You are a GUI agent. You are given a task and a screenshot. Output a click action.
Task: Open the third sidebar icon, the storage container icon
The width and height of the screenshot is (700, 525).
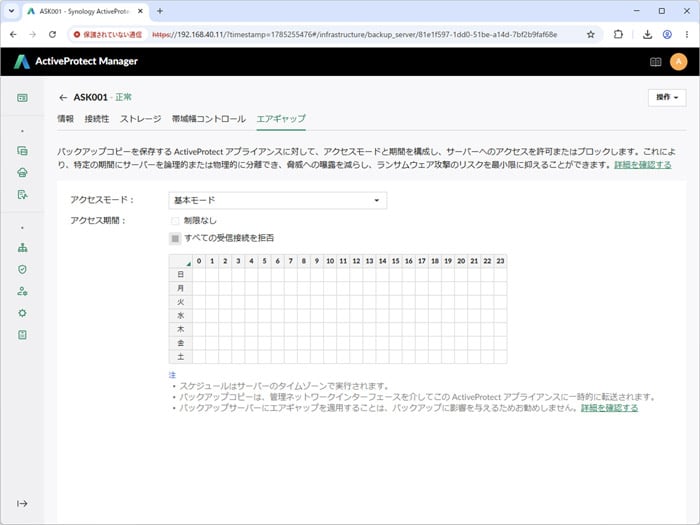point(22,172)
